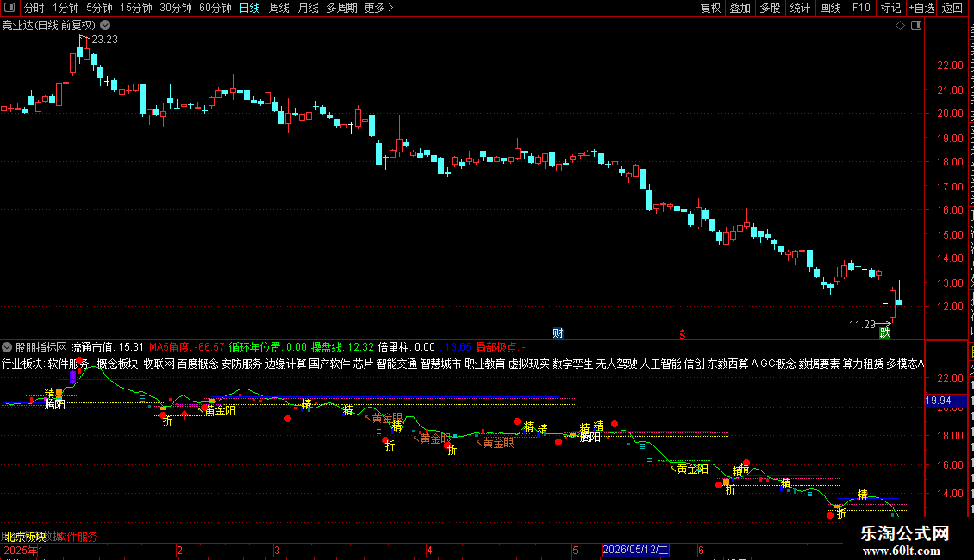The image size is (974, 560).
Task: Click the 2025年1 timeline label
Action: [x=23, y=550]
